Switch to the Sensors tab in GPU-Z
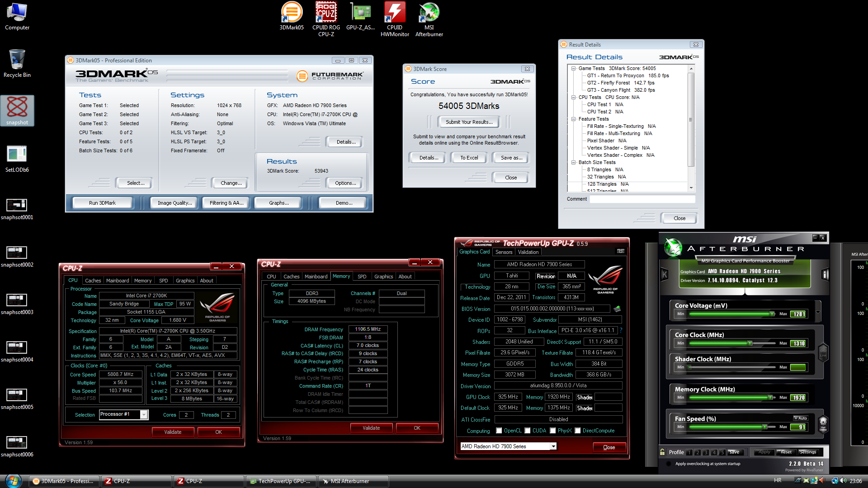 point(504,252)
